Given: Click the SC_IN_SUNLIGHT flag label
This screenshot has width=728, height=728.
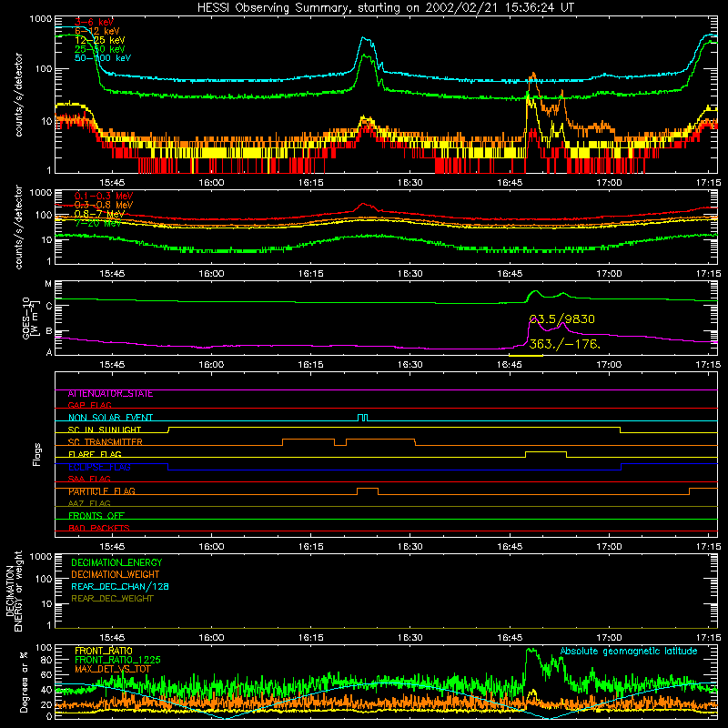Looking at the screenshot, I should (105, 430).
